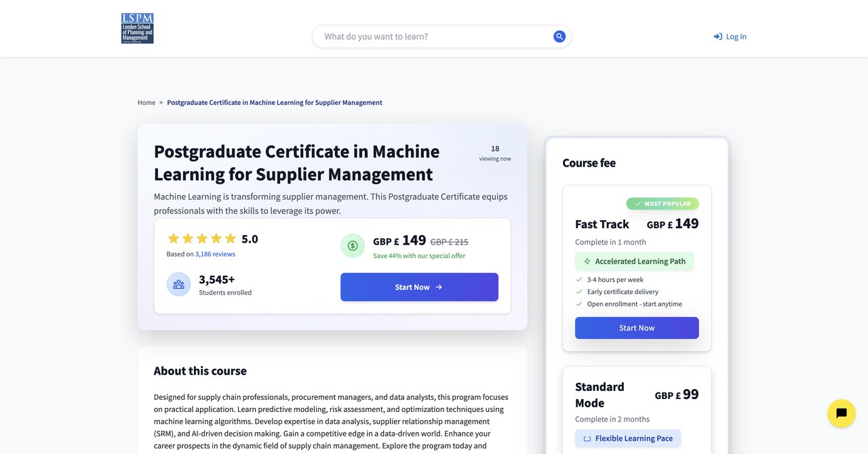Go to Home breadcrumb
Screen dimensions: 868x454
[x=146, y=102]
